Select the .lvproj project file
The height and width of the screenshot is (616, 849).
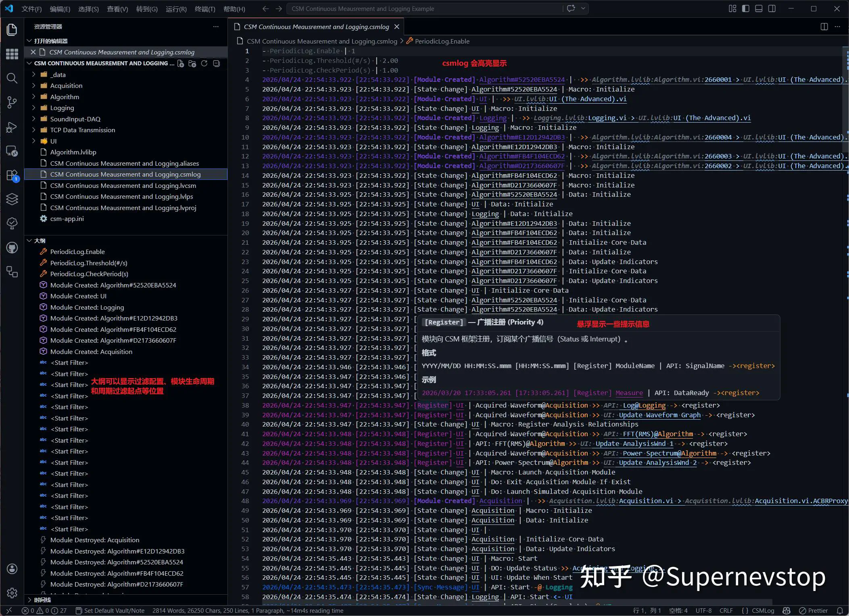pos(126,208)
